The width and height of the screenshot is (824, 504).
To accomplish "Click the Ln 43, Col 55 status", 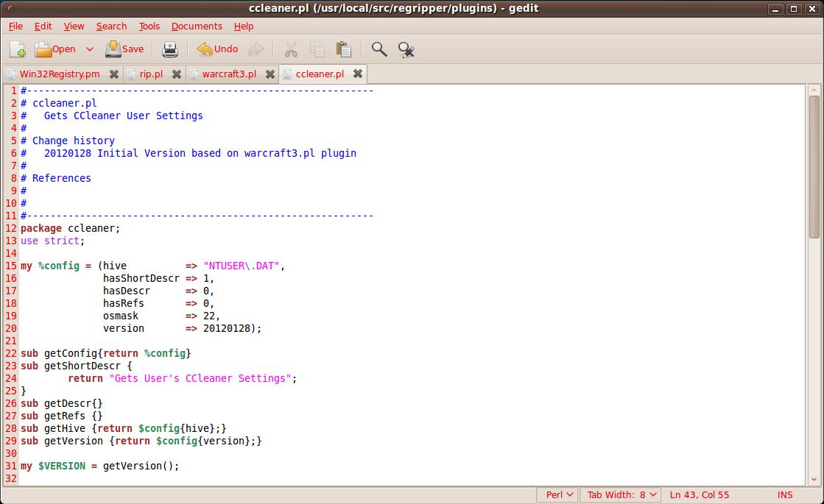I will tap(699, 494).
